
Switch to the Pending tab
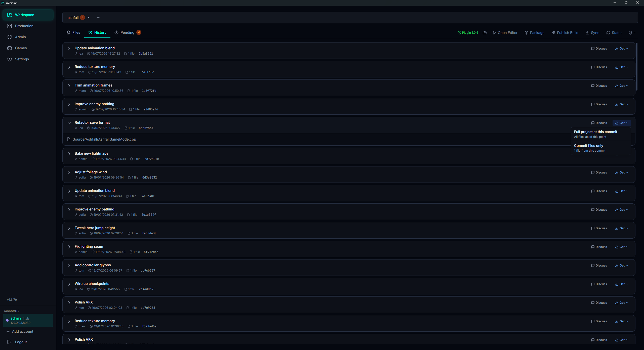point(128,32)
